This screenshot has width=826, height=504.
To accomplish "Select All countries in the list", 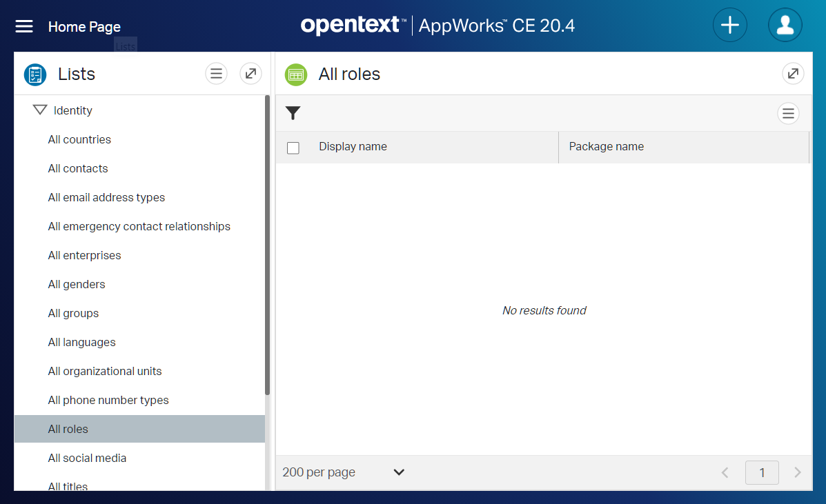I will coord(79,139).
